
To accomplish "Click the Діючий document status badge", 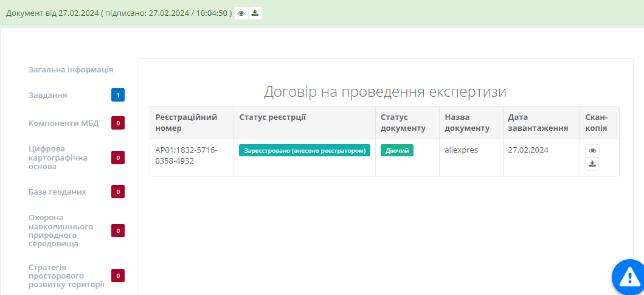I will click(x=396, y=151).
